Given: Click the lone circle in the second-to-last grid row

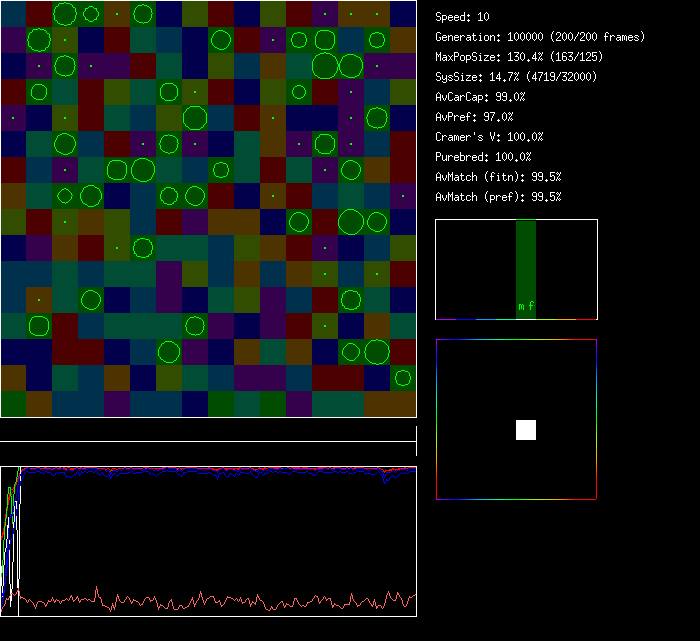Looking at the screenshot, I should (403, 377).
